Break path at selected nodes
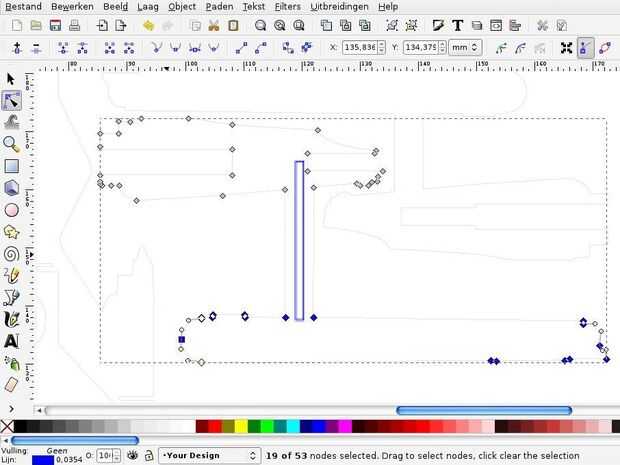The height and width of the screenshot is (465, 620). [83, 48]
